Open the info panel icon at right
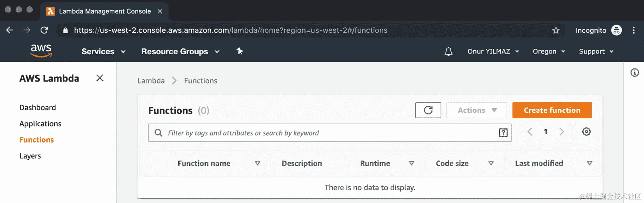Screen dimensions: 644x203 point(635,73)
